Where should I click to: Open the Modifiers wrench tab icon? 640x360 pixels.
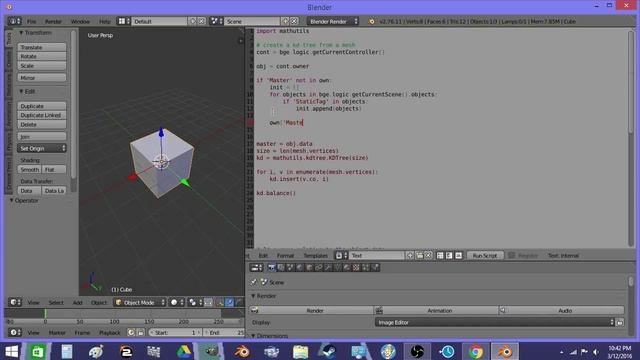[x=327, y=267]
